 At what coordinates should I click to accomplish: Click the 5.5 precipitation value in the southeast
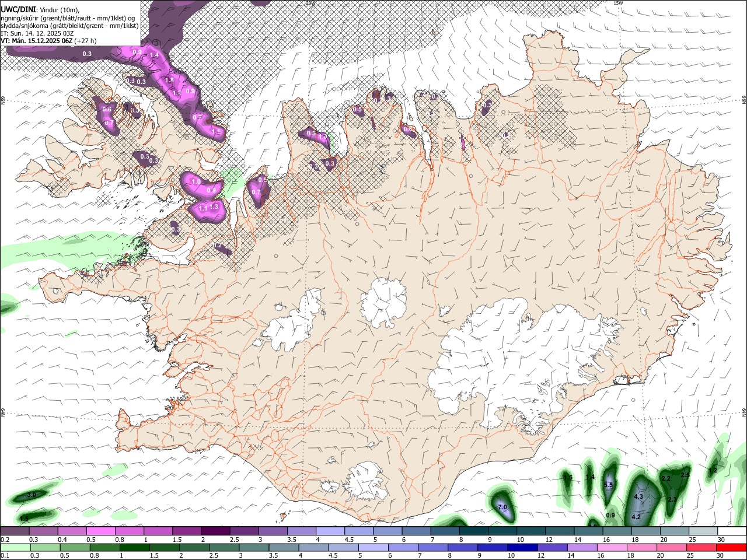click(608, 485)
